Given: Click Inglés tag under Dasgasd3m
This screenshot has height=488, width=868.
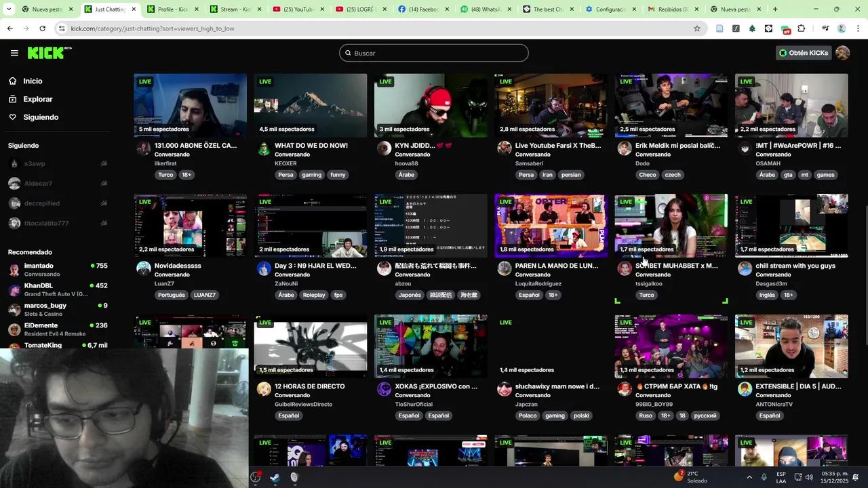Looking at the screenshot, I should [767, 295].
